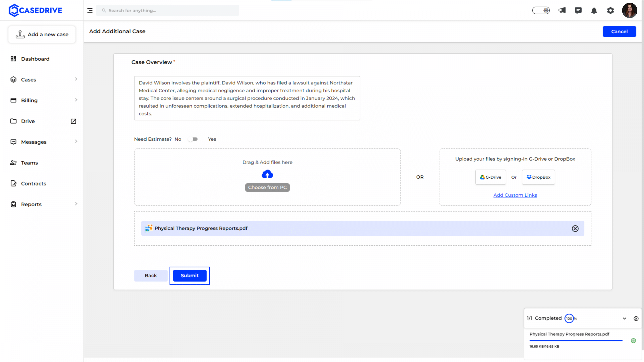
Task: Click the 1/1 Completed status text
Action: point(544,318)
